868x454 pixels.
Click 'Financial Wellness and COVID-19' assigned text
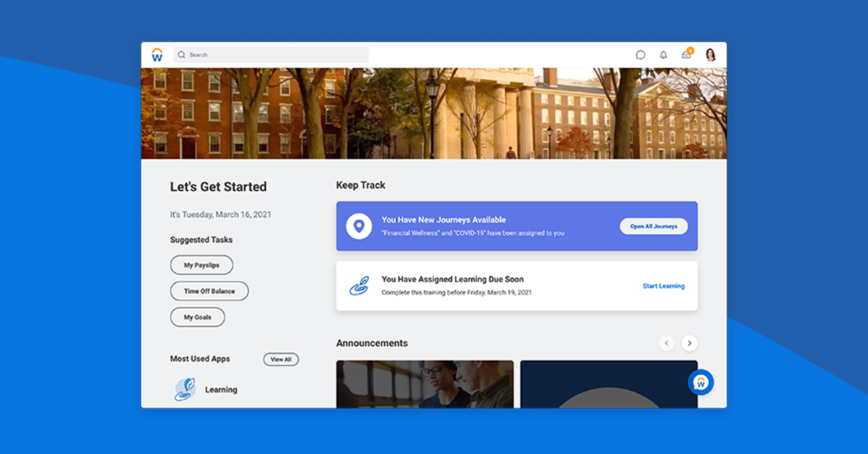coord(473,234)
